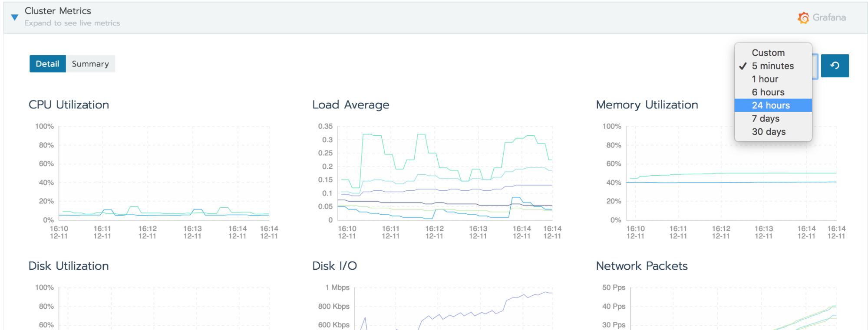Screen dimensions: 868x330
Task: Switch to the Detail tab
Action: click(x=47, y=64)
